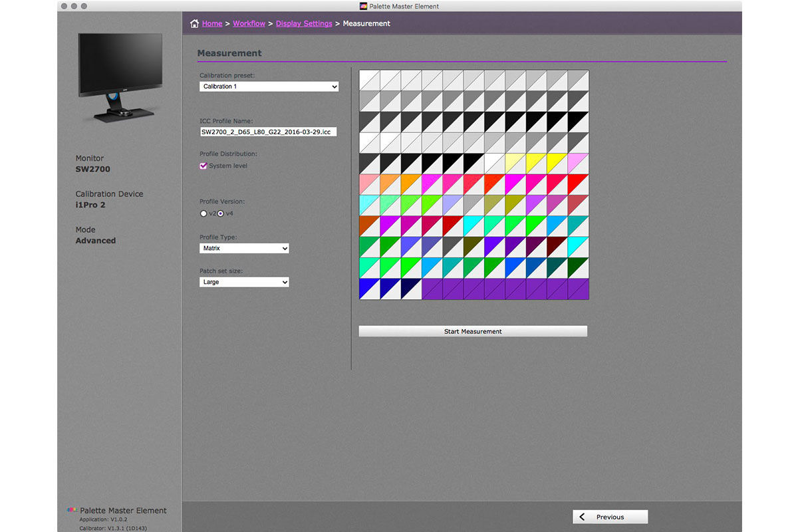Open the Workflow breadcrumb link
Screen dimensions: 798x532
(x=249, y=24)
